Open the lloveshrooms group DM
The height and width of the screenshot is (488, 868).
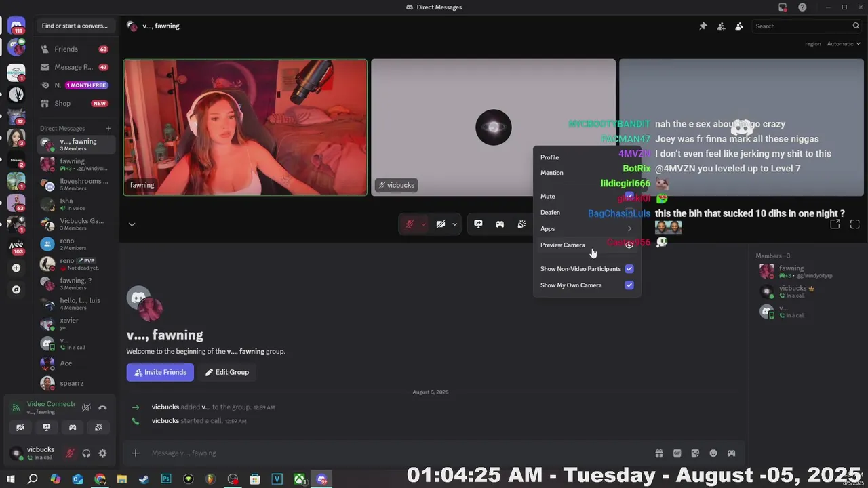pos(76,184)
